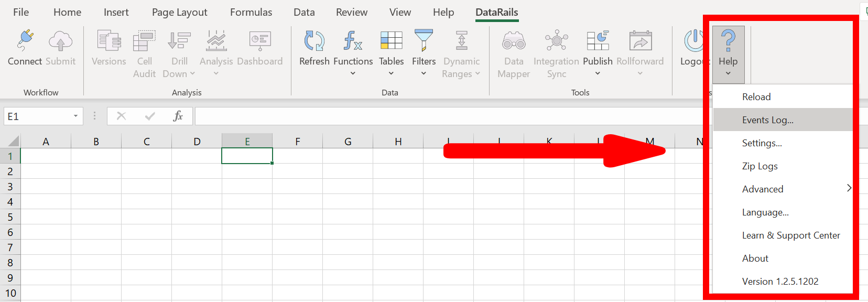Open Learn & Support Center

coord(783,235)
